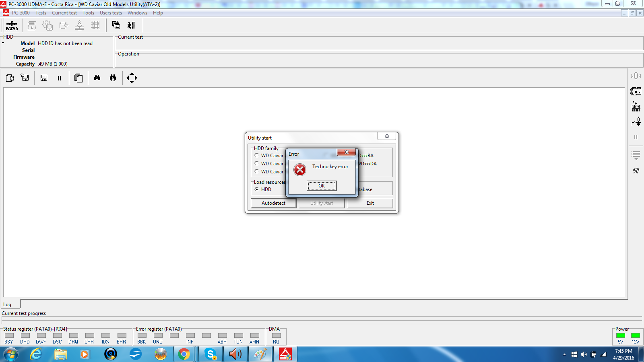The image size is (644, 362).
Task: Click the binoculars find icon
Action: point(97,78)
